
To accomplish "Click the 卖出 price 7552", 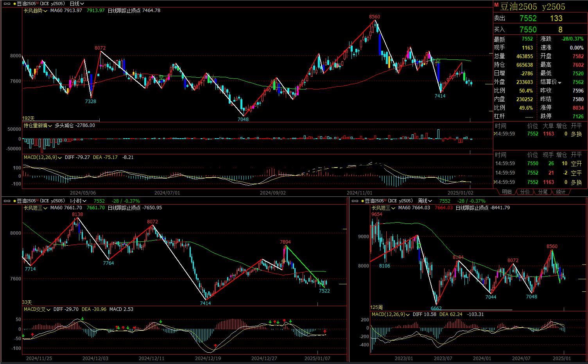I will point(528,18).
